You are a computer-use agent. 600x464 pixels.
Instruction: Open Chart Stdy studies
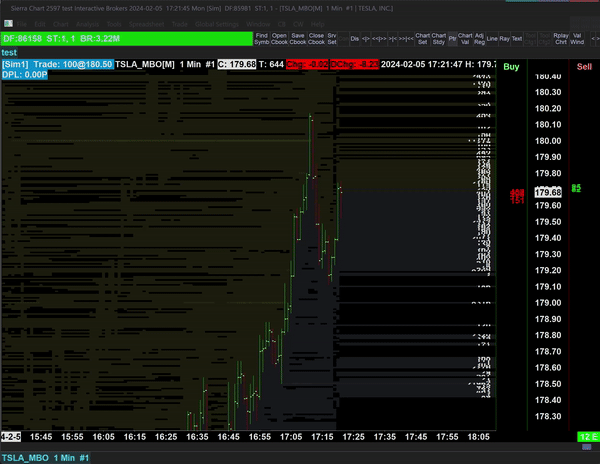[439, 39]
